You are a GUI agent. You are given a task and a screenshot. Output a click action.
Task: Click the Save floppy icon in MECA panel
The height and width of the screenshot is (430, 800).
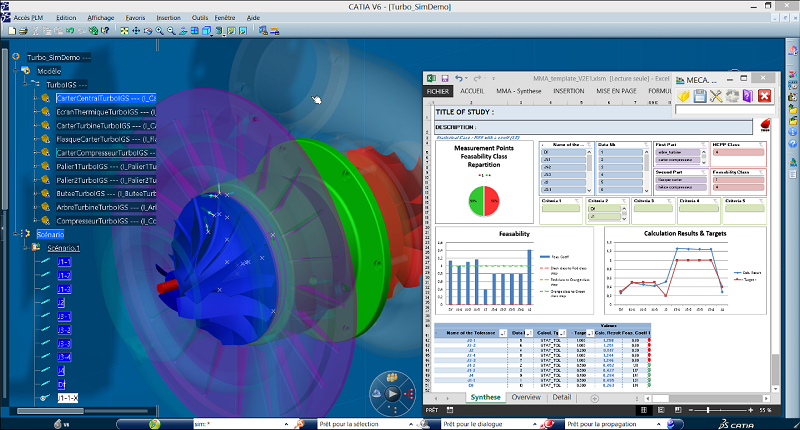click(x=700, y=96)
